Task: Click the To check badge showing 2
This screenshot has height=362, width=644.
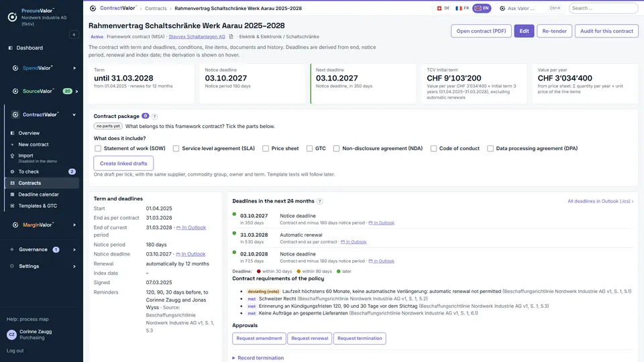Action: (x=72, y=172)
